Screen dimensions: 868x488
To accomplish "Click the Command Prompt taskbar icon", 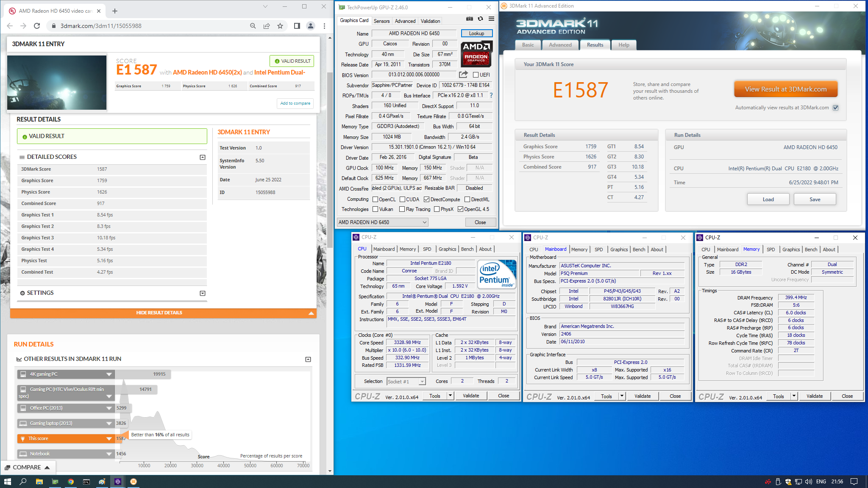I will coord(86,482).
